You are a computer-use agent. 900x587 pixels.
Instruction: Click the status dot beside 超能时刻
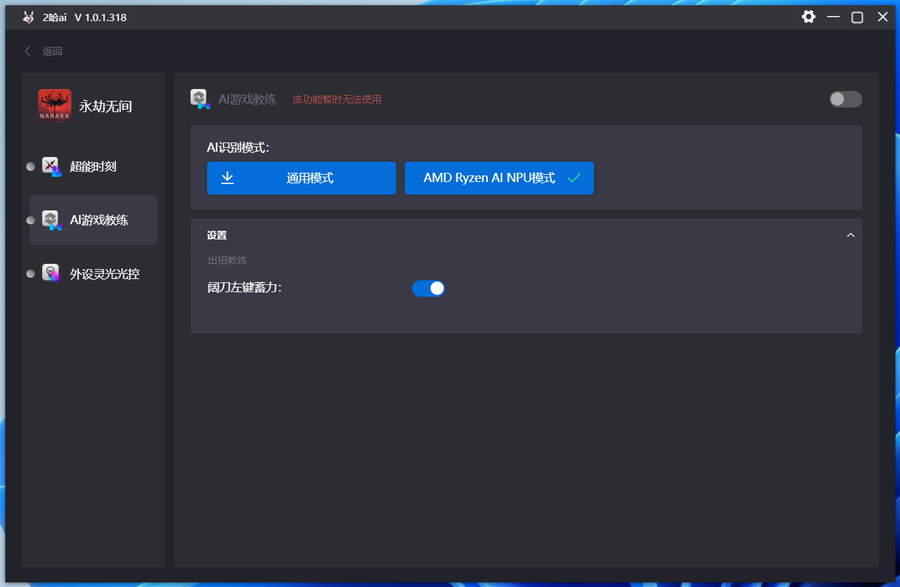(x=31, y=167)
